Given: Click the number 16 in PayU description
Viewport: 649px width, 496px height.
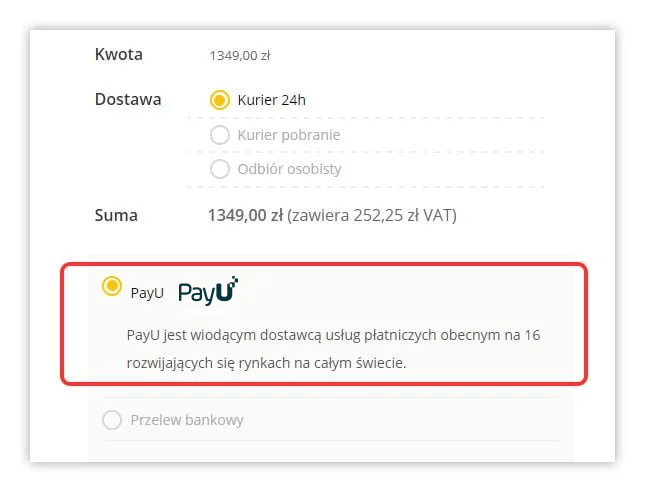Looking at the screenshot, I should (531, 334).
